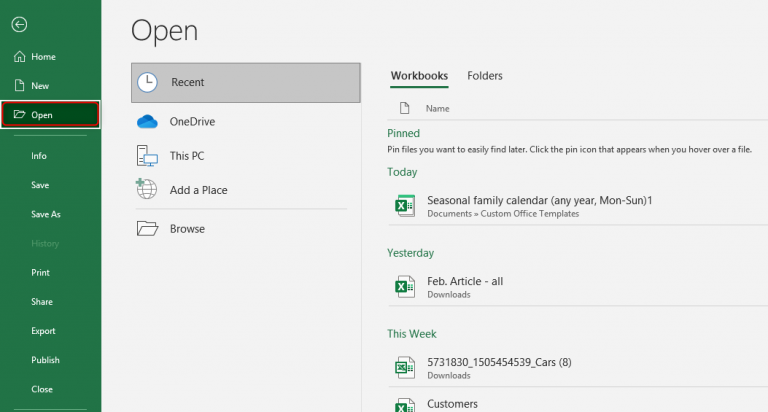Click the Home icon in sidebar
This screenshot has height=412, width=768.
pos(19,57)
